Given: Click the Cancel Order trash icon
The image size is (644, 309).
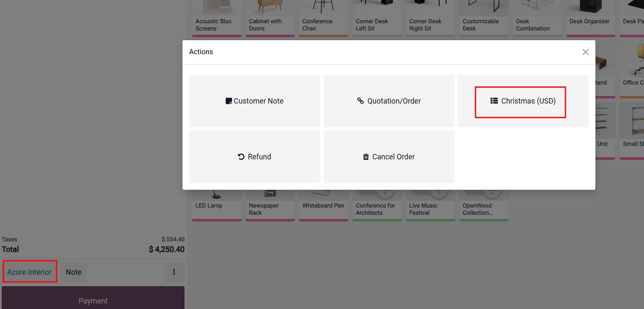Looking at the screenshot, I should click(x=366, y=157).
